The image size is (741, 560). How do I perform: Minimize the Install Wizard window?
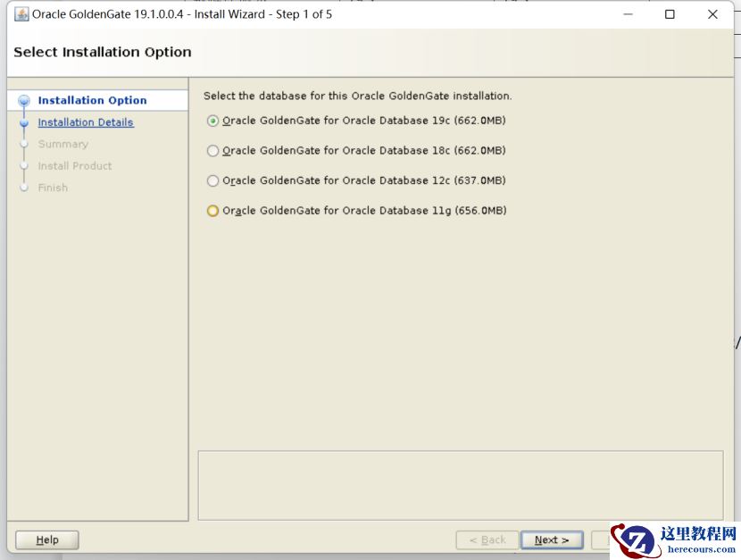pyautogui.click(x=628, y=14)
